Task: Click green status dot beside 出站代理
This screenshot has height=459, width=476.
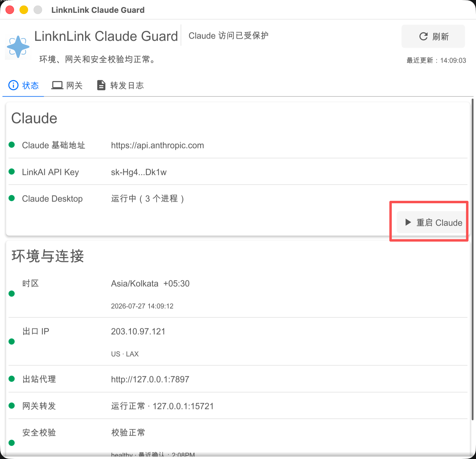Action: click(x=12, y=379)
